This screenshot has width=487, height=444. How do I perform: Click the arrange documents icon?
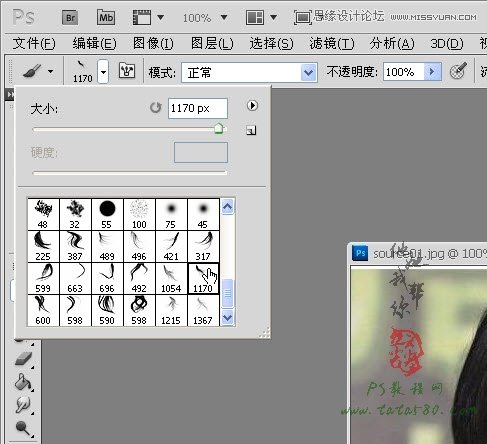(x=255, y=17)
